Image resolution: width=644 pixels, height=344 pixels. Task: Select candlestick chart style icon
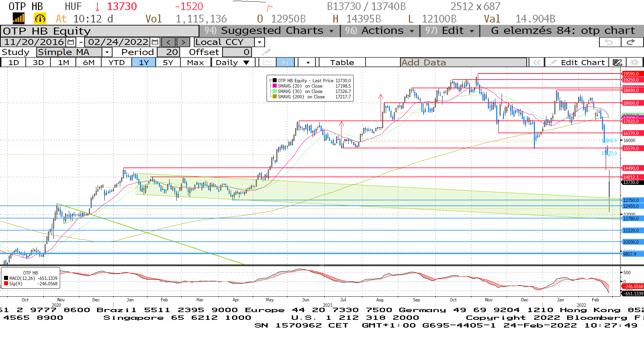click(285, 62)
